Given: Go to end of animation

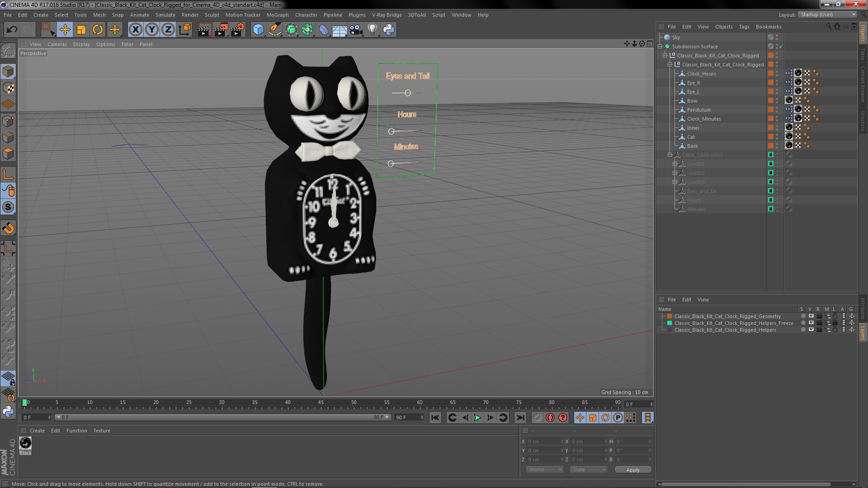Looking at the screenshot, I should pyautogui.click(x=520, y=418).
